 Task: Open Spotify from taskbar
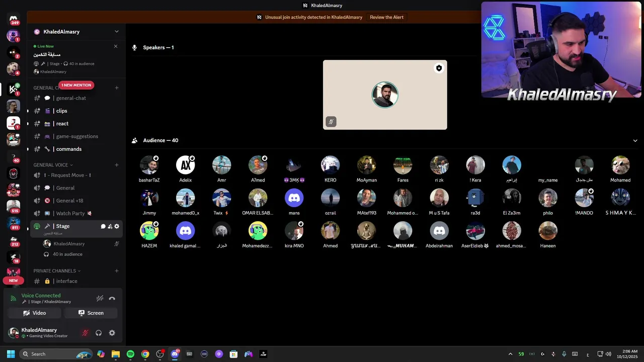click(130, 354)
